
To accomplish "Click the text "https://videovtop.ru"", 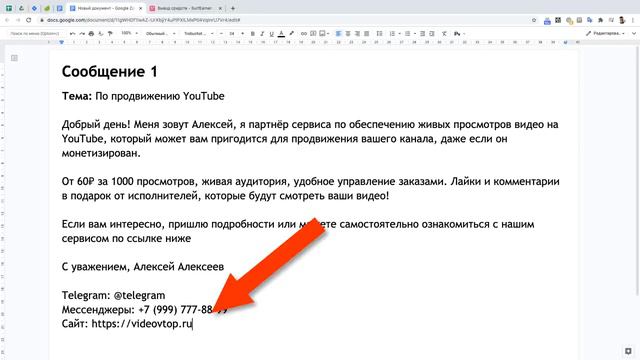I will click(x=142, y=324).
